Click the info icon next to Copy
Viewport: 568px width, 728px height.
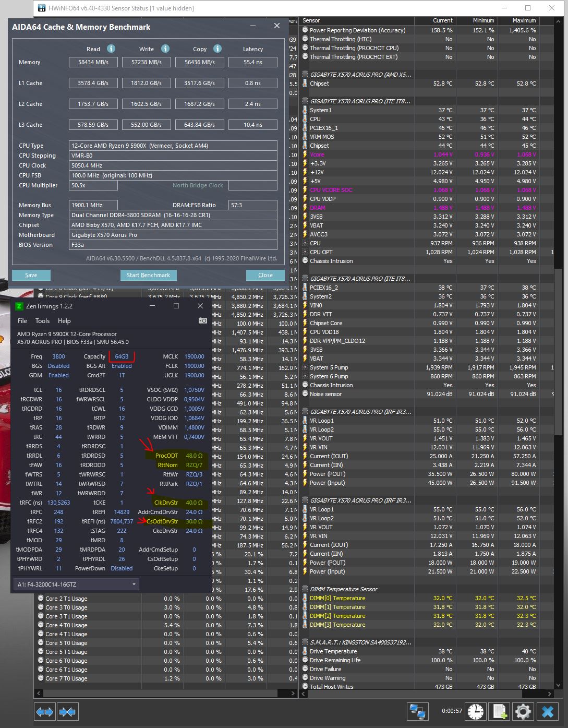point(217,49)
